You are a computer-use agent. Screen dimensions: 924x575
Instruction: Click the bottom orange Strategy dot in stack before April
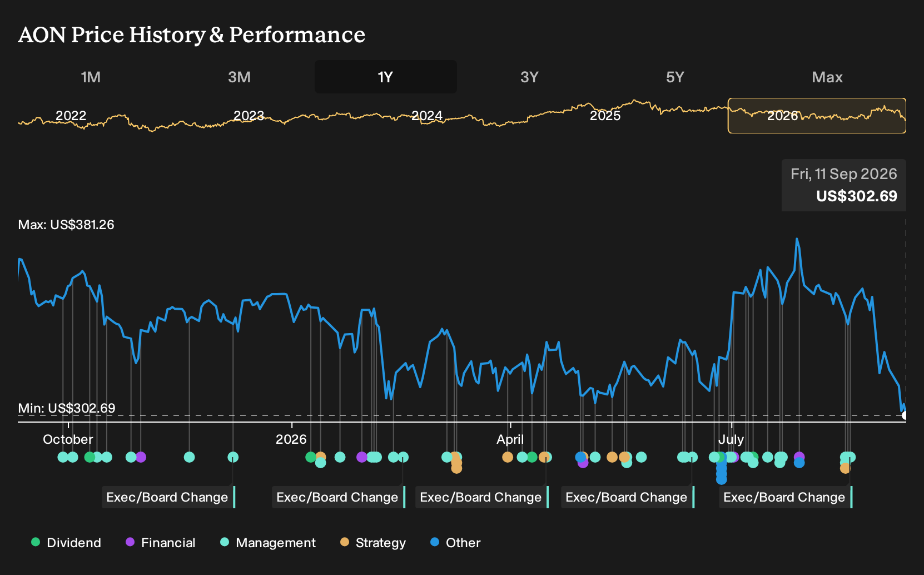[456, 468]
